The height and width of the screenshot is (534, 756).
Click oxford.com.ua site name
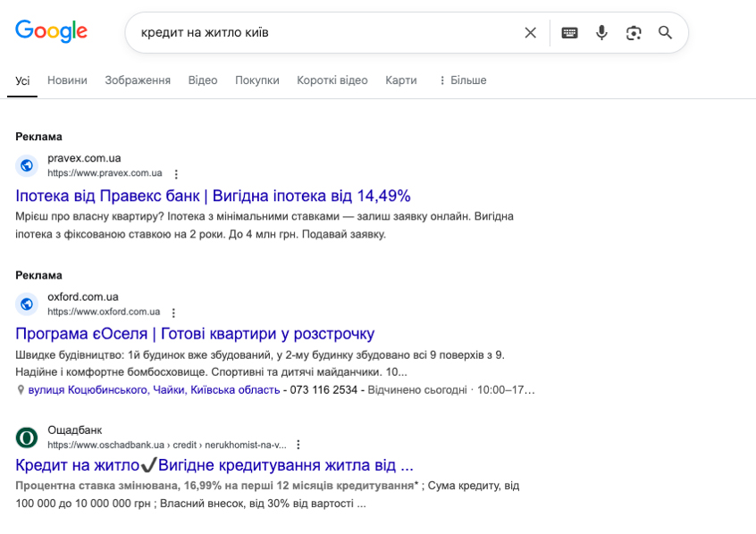(83, 296)
